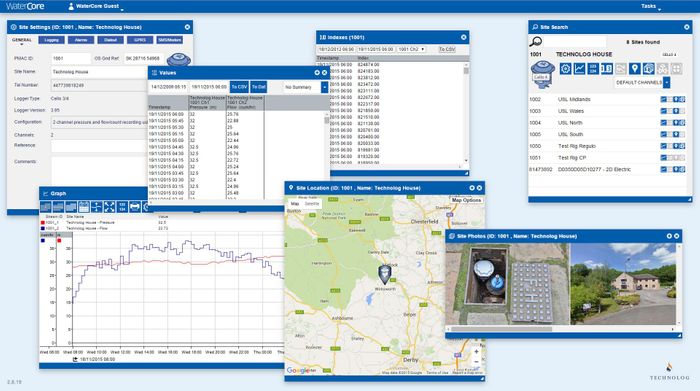This screenshot has height=391, width=700.
Task: Click Indexes window vertical scrollbar
Action: pos(466,71)
